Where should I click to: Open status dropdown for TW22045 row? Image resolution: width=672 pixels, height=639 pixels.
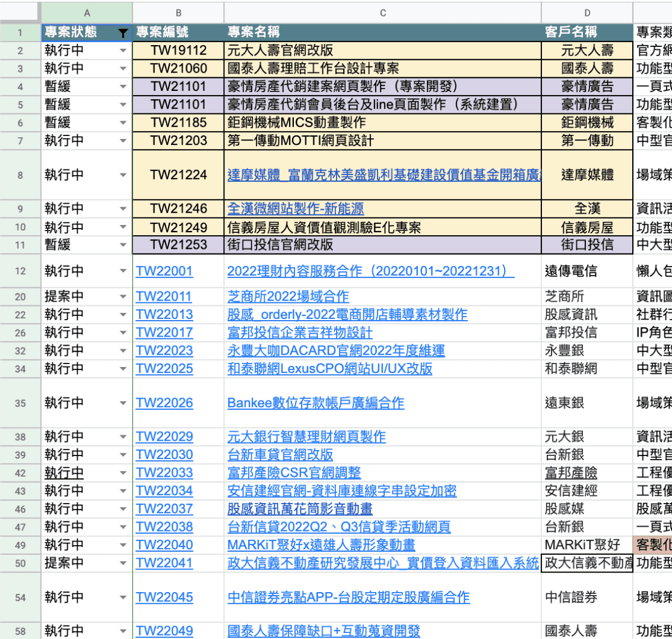pyautogui.click(x=123, y=597)
